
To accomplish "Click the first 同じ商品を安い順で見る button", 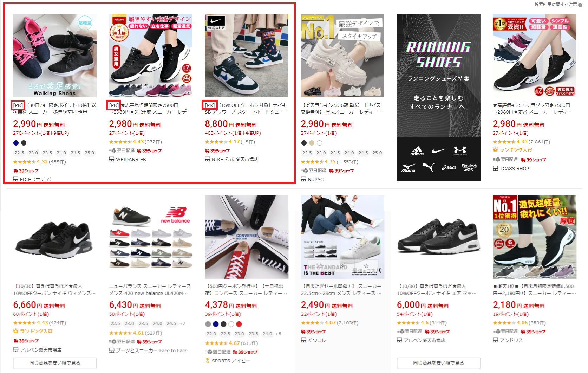I will [55, 363].
